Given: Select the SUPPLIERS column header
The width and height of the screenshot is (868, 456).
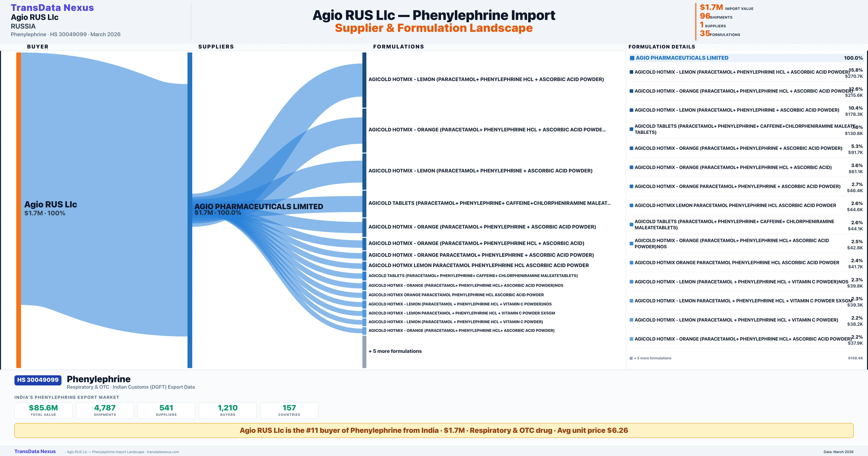Looking at the screenshot, I should click(x=216, y=47).
